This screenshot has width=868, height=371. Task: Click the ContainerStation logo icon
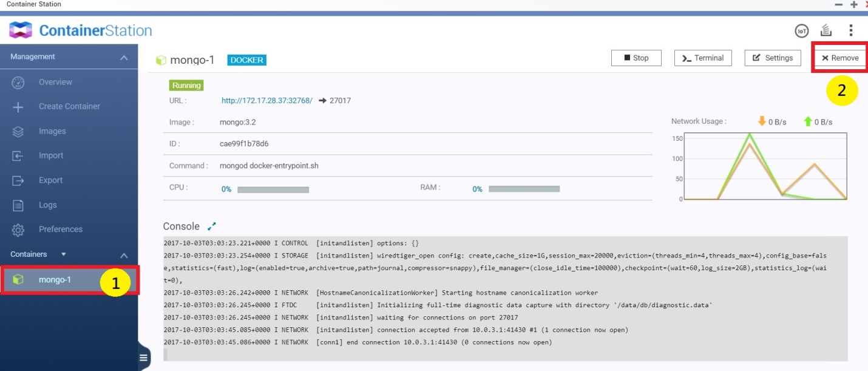point(21,30)
